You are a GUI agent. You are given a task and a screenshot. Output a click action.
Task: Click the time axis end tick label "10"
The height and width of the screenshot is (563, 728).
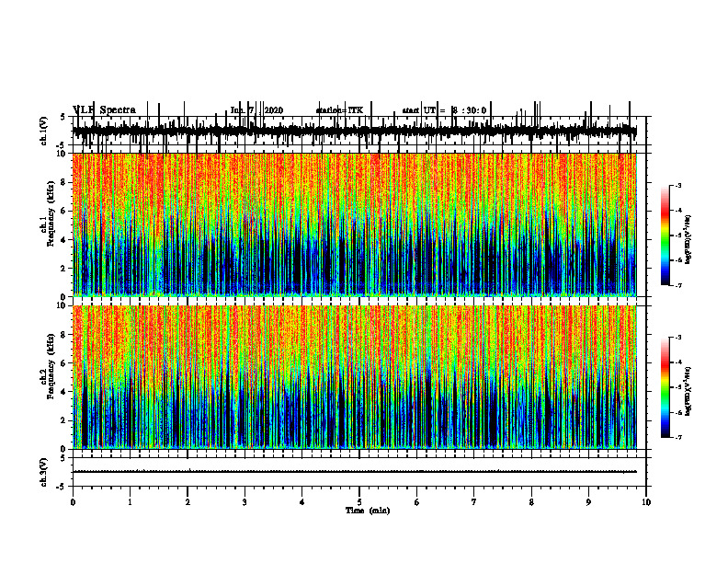coord(646,502)
